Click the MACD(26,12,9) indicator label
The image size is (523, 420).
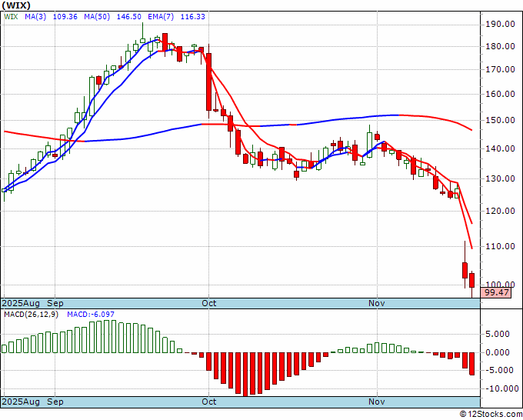[x=31, y=315]
